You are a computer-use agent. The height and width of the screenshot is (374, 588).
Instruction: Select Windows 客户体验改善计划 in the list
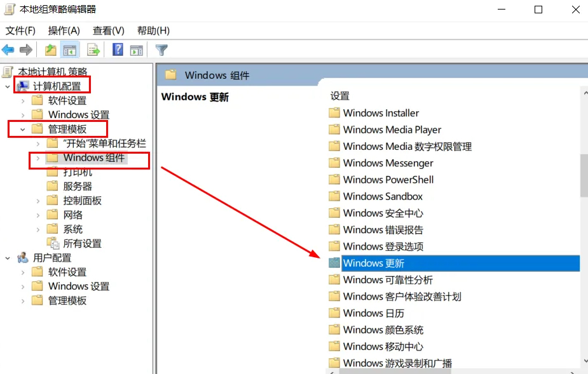(x=402, y=297)
